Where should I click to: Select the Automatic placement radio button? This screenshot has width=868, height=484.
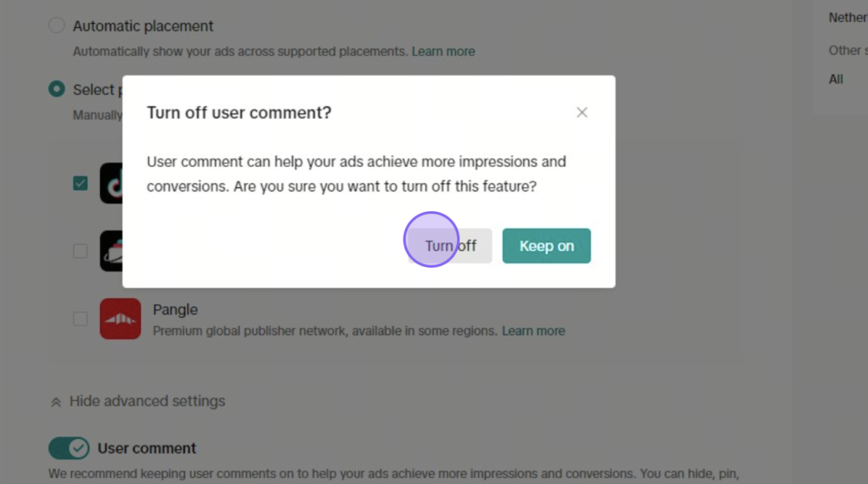pyautogui.click(x=57, y=25)
